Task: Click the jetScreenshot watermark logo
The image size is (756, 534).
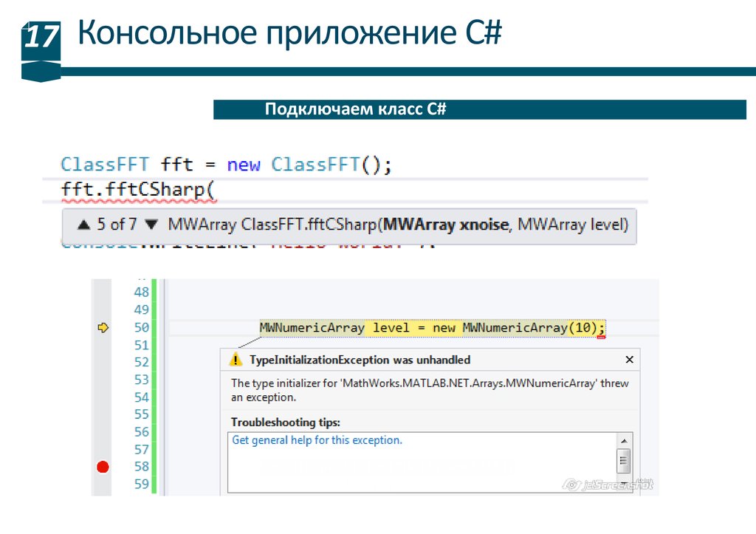Action: (608, 485)
